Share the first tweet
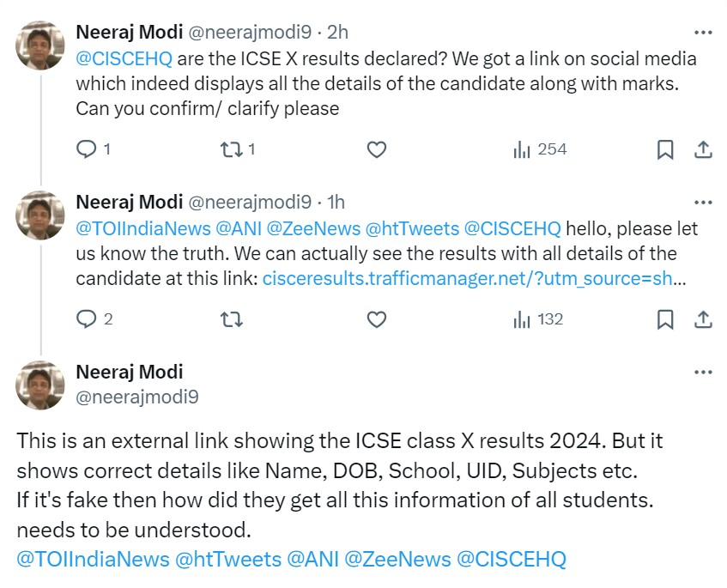The height and width of the screenshot is (588, 727). [702, 149]
